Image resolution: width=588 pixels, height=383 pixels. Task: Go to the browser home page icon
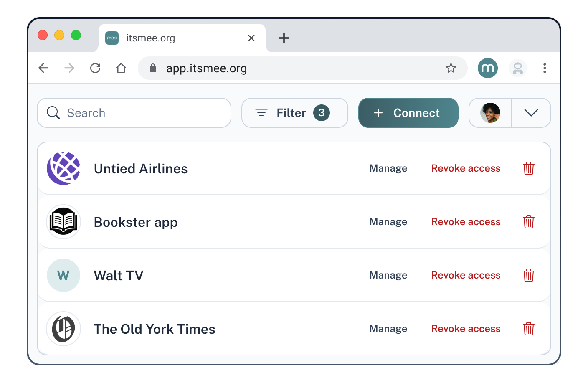[121, 68]
